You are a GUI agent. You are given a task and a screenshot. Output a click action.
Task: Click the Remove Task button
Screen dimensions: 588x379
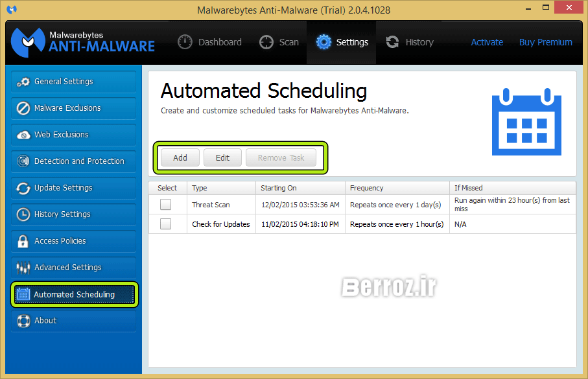click(281, 157)
